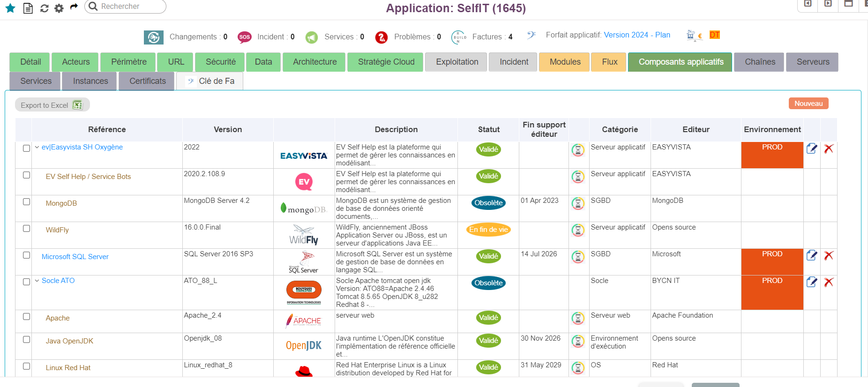Check the MongoDB row checkbox
This screenshot has width=868, height=387.
27,202
